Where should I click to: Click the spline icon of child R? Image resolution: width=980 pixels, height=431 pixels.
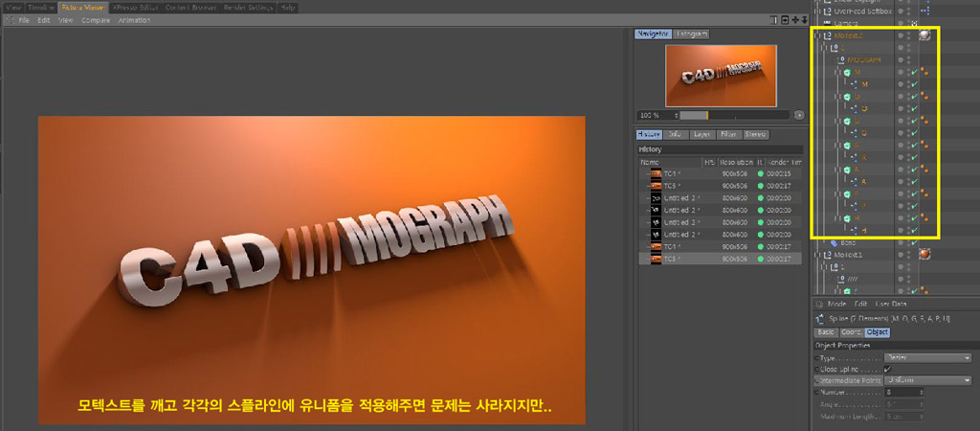855,158
